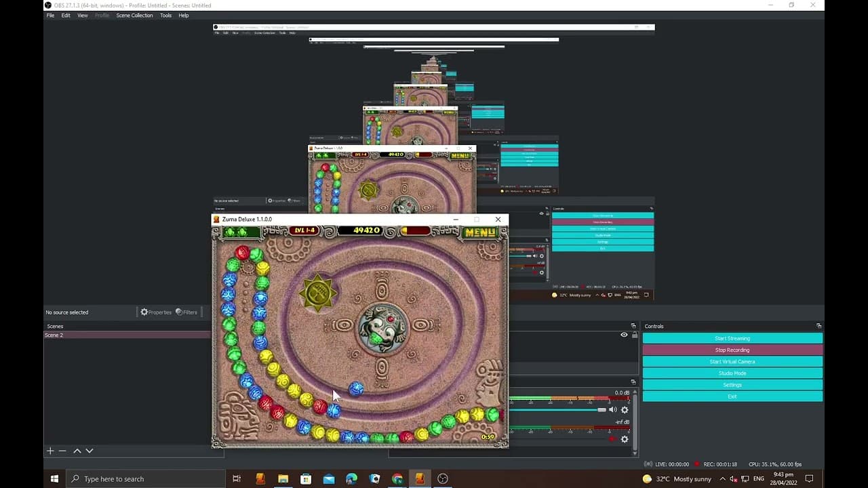Open the clock showing 9:43 pm
Viewport: 868px width, 488px height.
pyautogui.click(x=783, y=479)
